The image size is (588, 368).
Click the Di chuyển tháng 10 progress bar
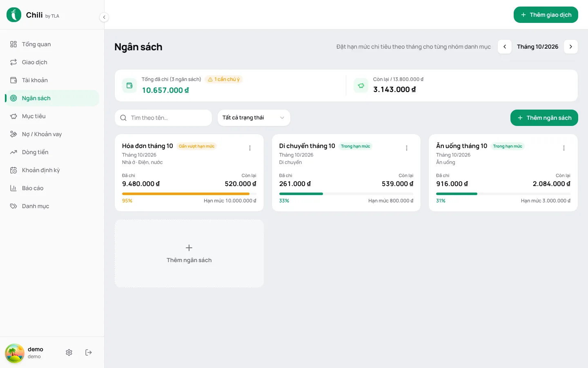click(346, 194)
